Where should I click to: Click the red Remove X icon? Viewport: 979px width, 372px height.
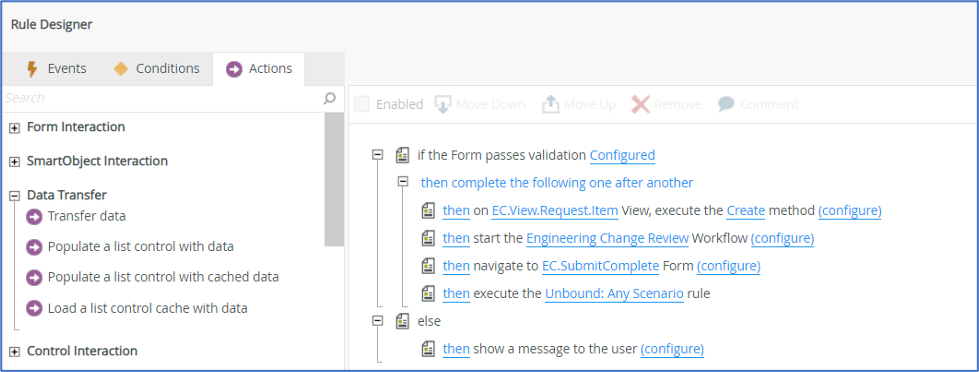click(x=641, y=104)
